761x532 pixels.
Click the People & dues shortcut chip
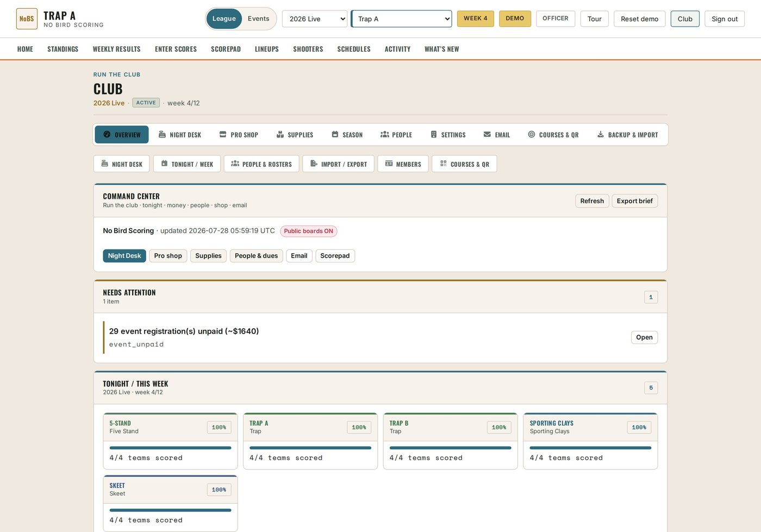pos(256,256)
